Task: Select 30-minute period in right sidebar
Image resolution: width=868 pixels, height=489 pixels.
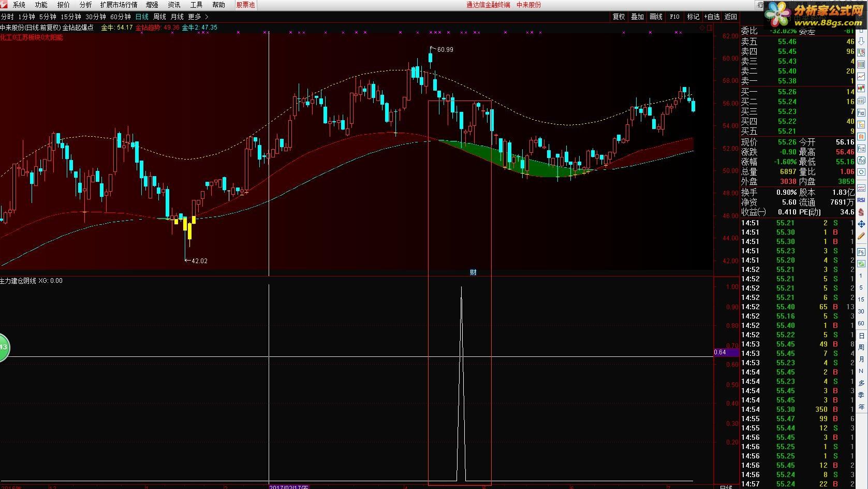Action: pyautogui.click(x=861, y=311)
